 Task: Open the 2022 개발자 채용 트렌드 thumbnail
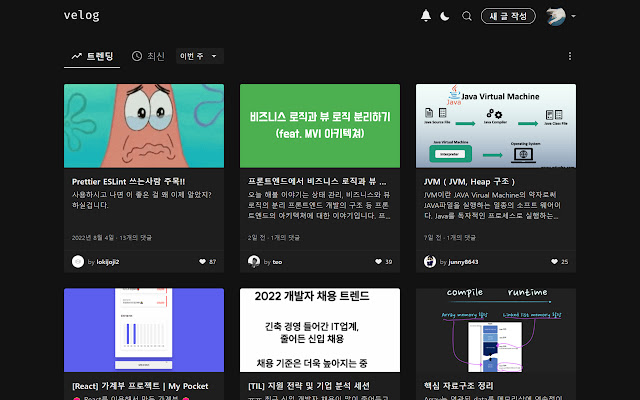pos(320,330)
